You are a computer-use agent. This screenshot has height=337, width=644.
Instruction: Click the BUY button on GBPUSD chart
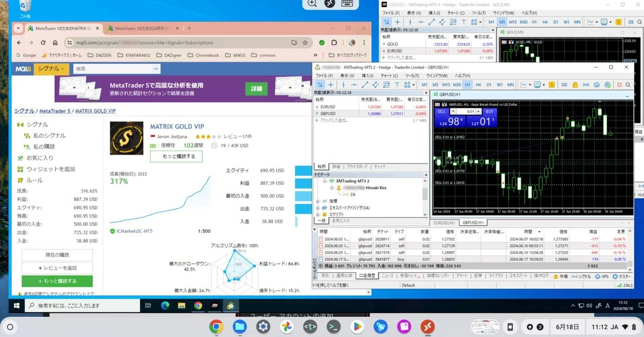[x=489, y=112]
